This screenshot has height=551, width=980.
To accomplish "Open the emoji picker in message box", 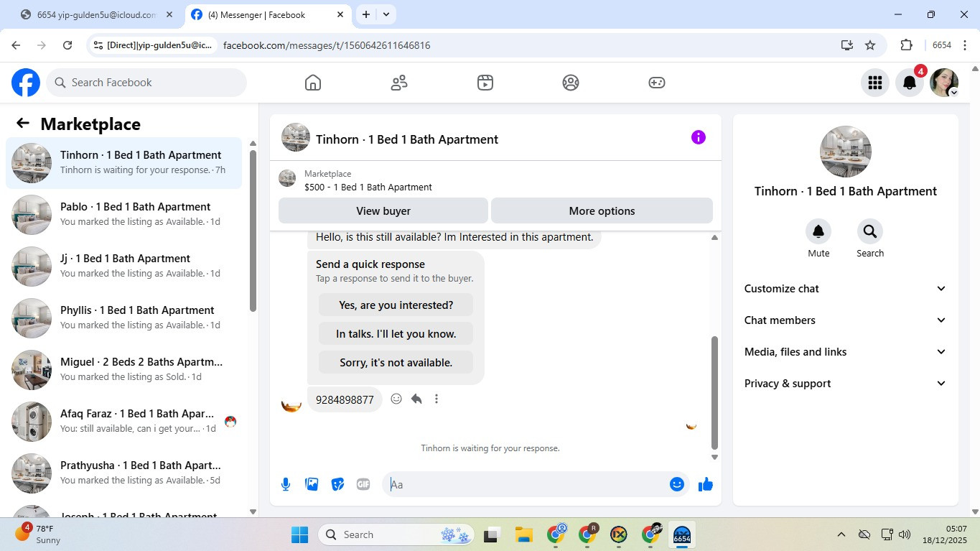I will coord(676,484).
